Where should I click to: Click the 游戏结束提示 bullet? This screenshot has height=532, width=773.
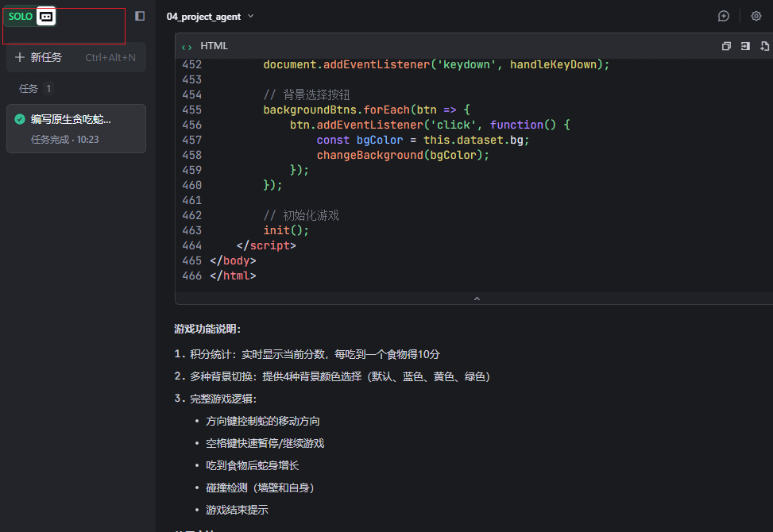pyautogui.click(x=237, y=510)
